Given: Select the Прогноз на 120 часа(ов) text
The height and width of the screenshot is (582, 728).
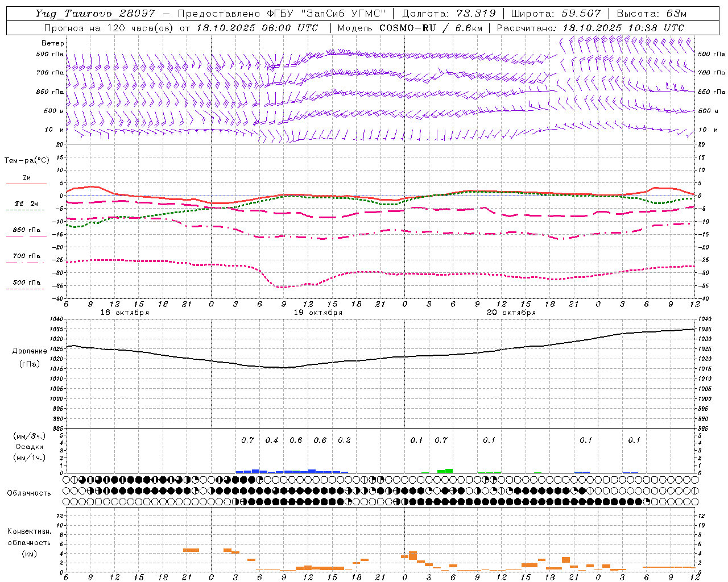Looking at the screenshot, I should 109,28.
